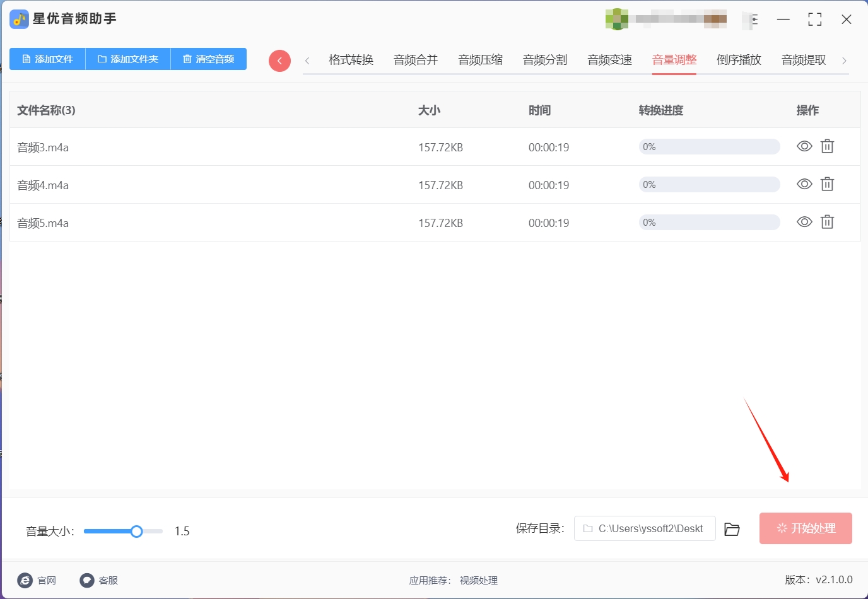Open the title bar menu icon
This screenshot has height=599, width=868.
(754, 20)
